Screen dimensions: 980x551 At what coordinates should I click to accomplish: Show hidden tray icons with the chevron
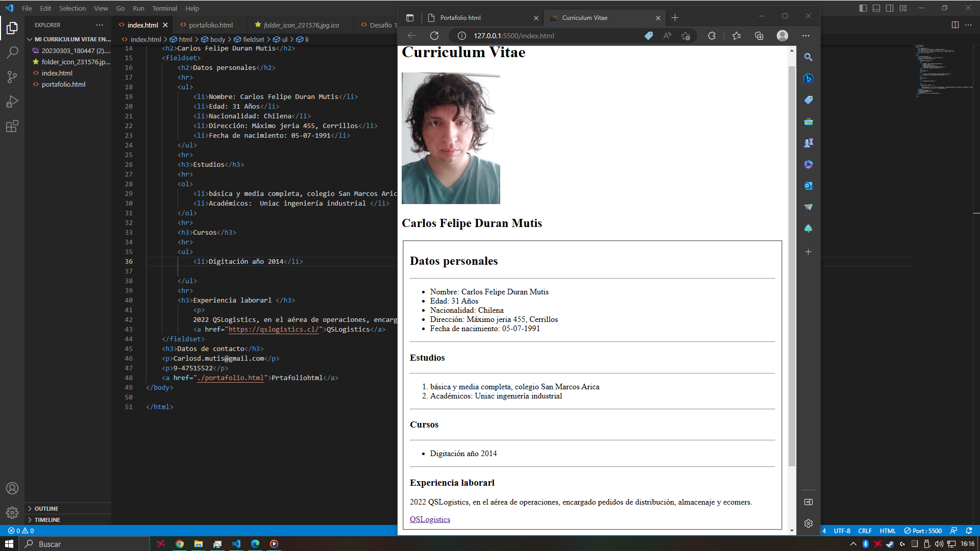[x=853, y=544]
